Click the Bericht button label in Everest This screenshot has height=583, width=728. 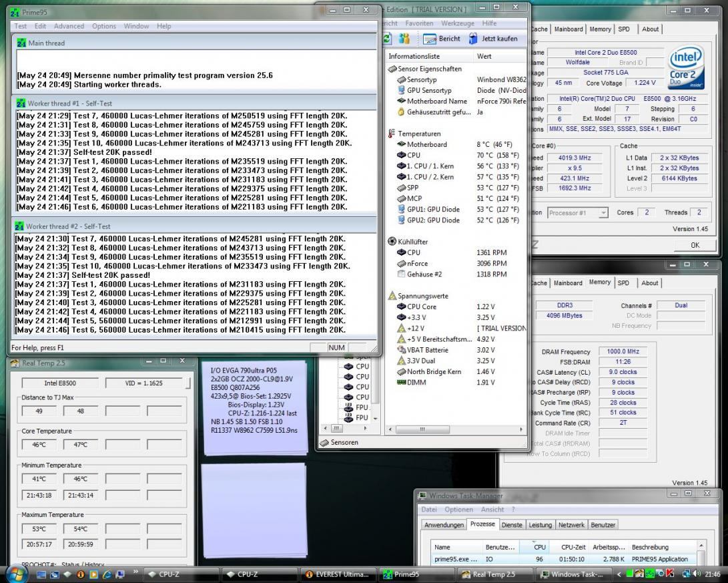tap(450, 39)
